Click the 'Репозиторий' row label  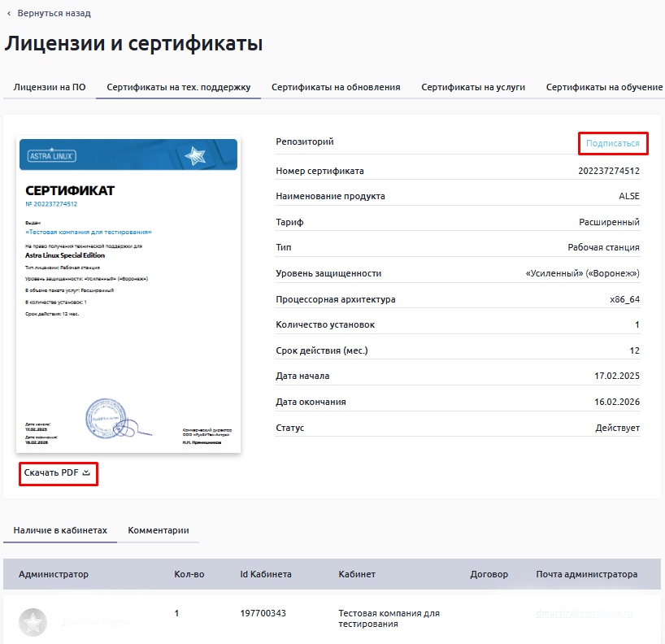point(305,141)
